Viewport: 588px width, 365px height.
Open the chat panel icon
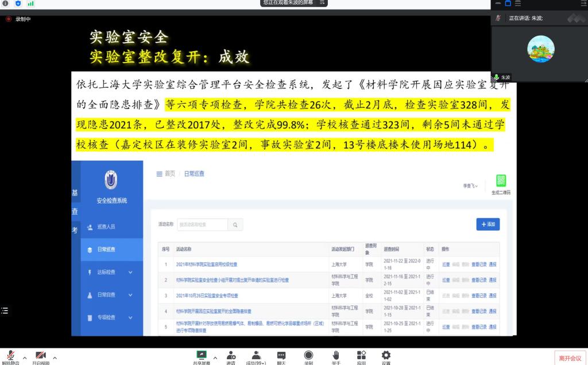click(x=281, y=356)
